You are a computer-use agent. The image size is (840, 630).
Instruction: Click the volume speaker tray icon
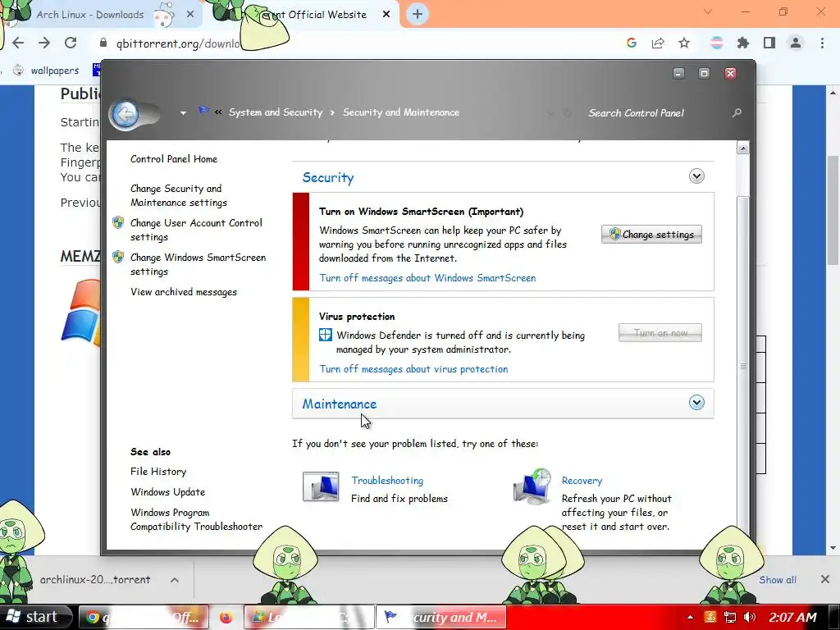[x=750, y=617]
